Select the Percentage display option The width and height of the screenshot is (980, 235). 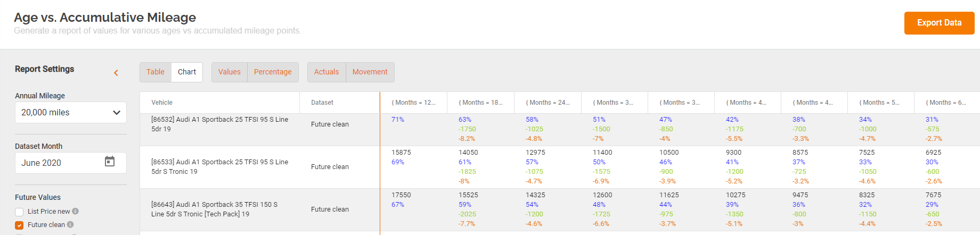pyautogui.click(x=273, y=72)
